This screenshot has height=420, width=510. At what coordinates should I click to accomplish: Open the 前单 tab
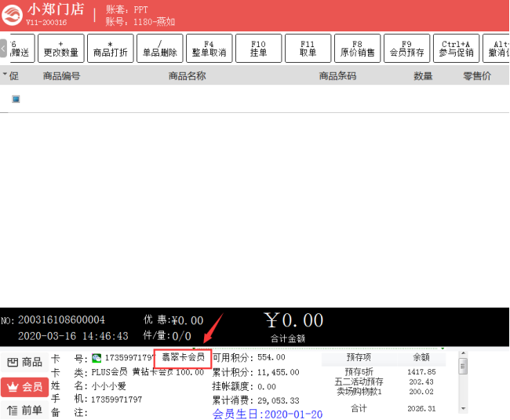tap(25, 411)
